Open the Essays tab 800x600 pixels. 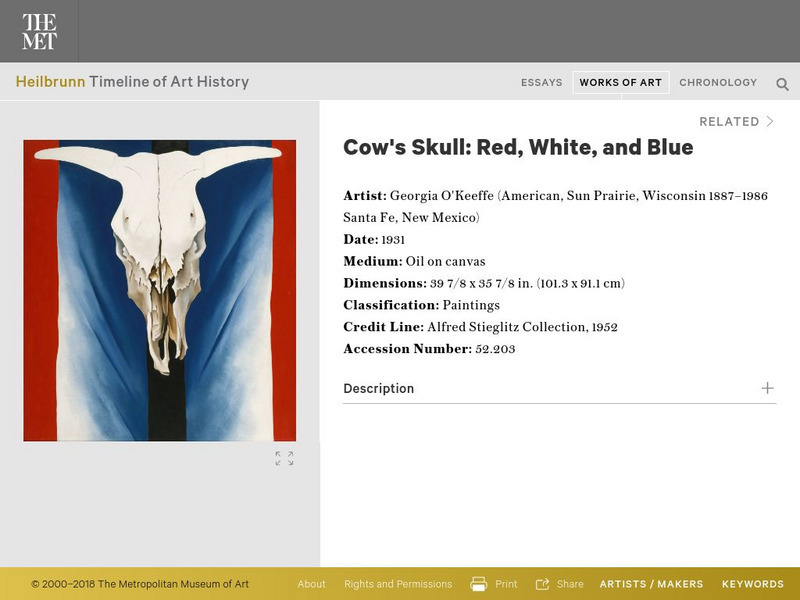point(541,83)
